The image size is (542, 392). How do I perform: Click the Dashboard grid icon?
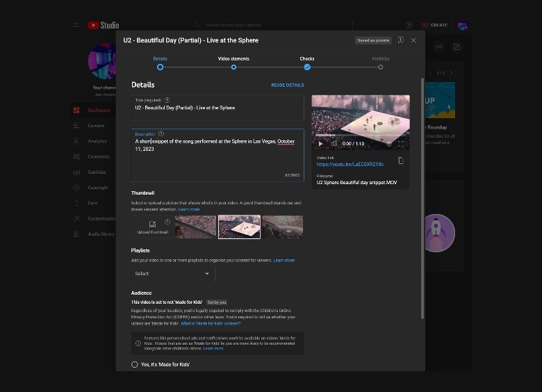coord(76,111)
